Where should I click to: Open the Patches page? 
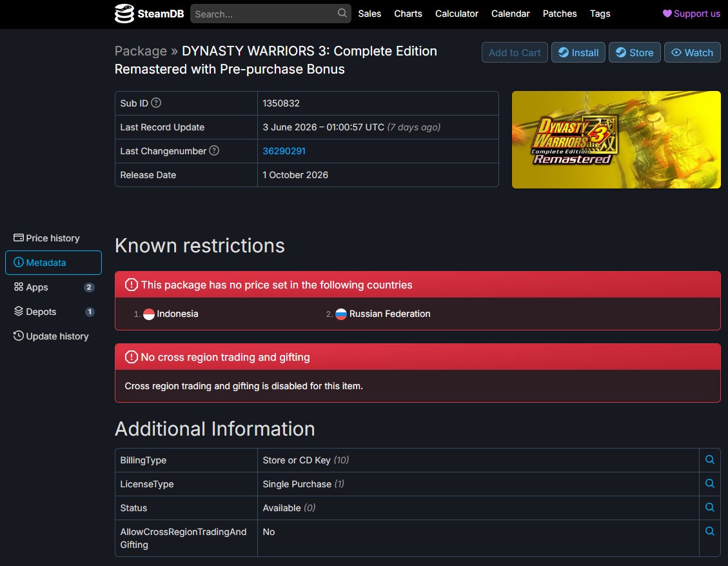(x=560, y=14)
